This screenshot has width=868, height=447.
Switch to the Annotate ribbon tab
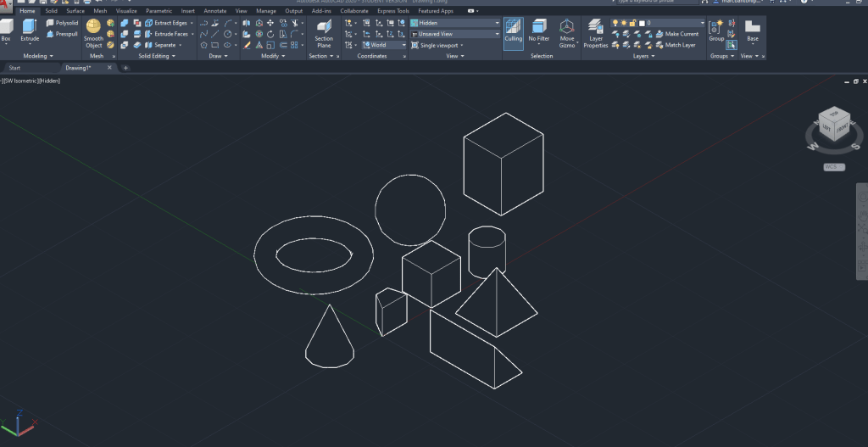click(214, 11)
